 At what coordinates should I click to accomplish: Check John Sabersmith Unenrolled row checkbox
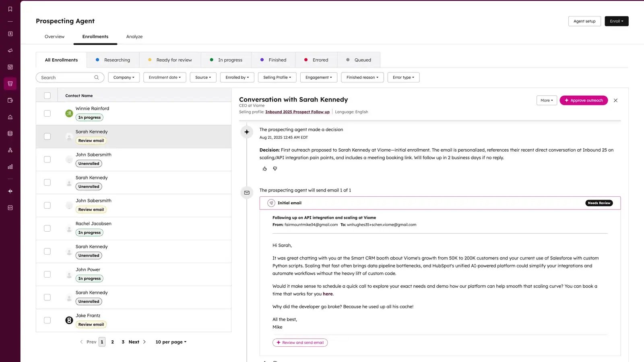(x=47, y=159)
